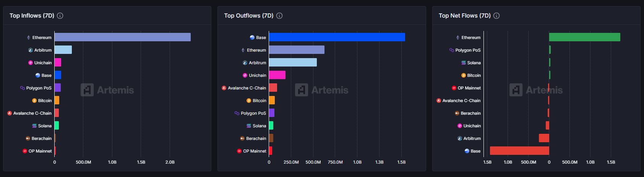The image size is (644, 177).
Task: Click the OP Mainnet label in Top Outflows
Action: [x=255, y=151]
